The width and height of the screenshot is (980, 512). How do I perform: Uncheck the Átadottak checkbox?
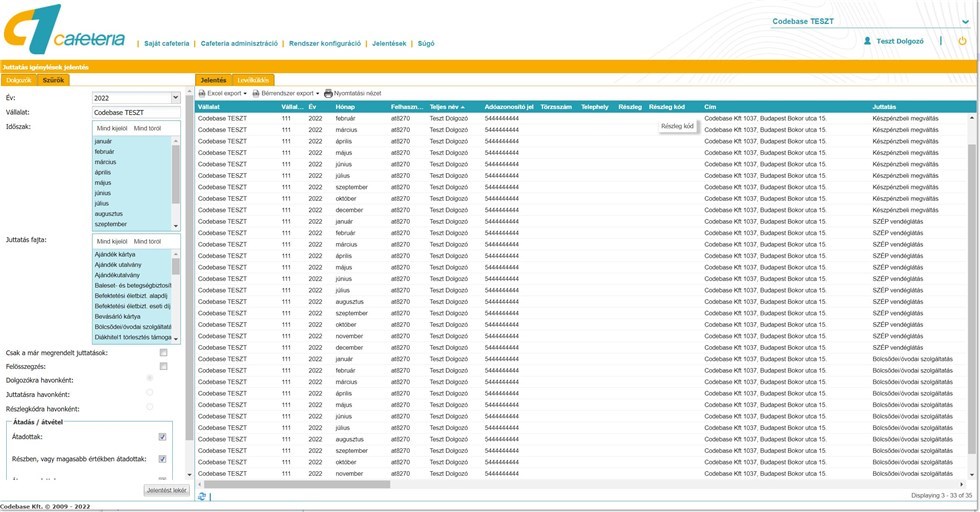pos(162,437)
